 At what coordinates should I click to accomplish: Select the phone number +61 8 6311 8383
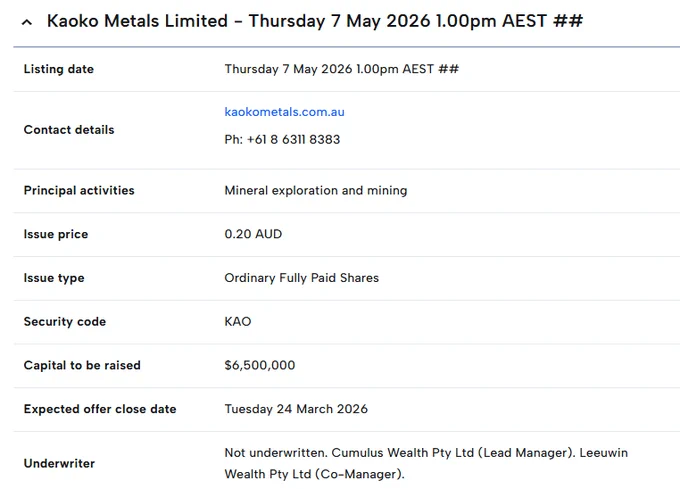coord(293,140)
